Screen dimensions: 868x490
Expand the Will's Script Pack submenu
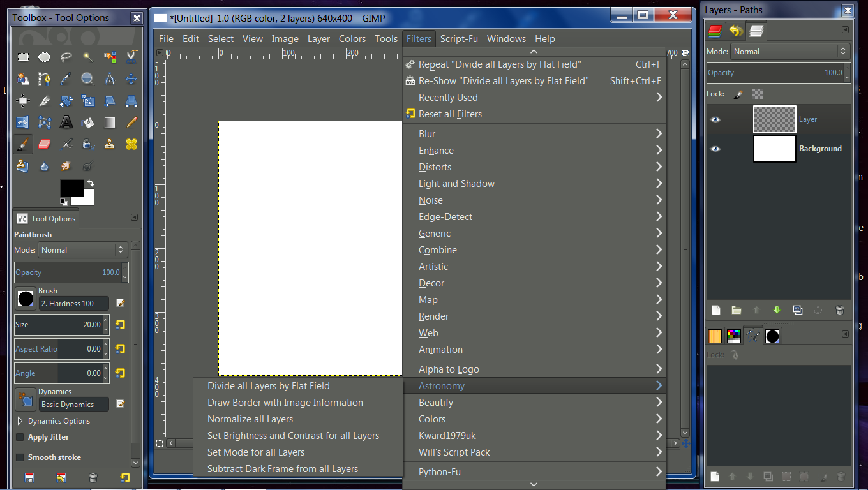tap(535, 452)
